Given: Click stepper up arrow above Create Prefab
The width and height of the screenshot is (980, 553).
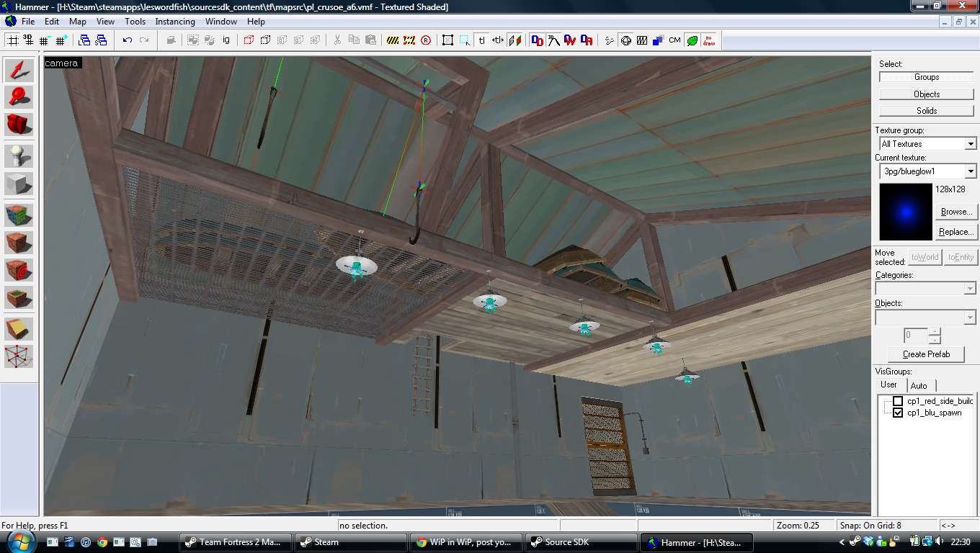Looking at the screenshot, I should point(935,332).
